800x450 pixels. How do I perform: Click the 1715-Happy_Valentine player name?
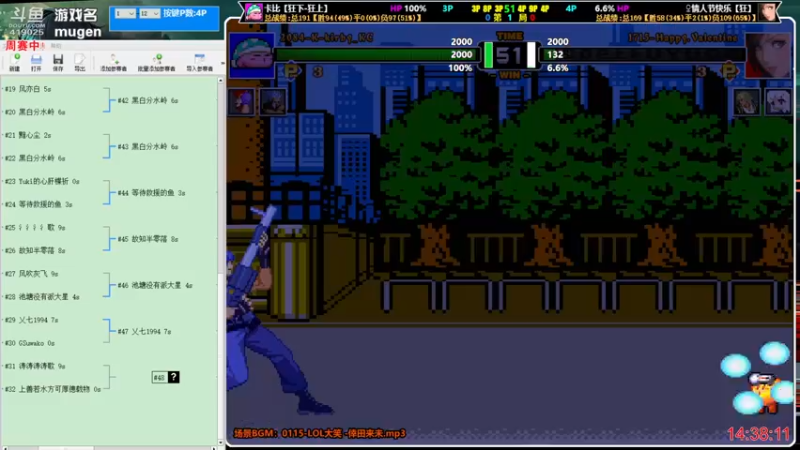tap(683, 38)
